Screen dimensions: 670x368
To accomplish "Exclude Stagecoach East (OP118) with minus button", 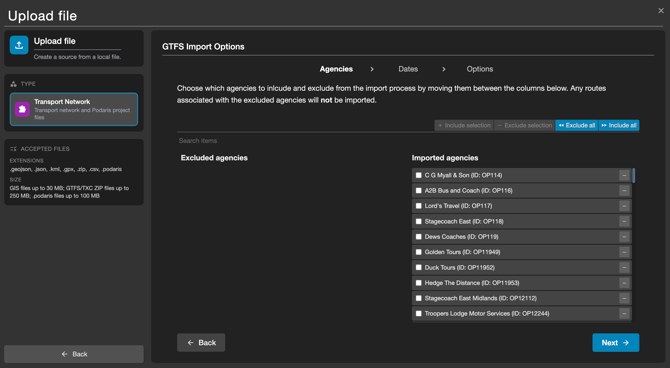I will (624, 221).
